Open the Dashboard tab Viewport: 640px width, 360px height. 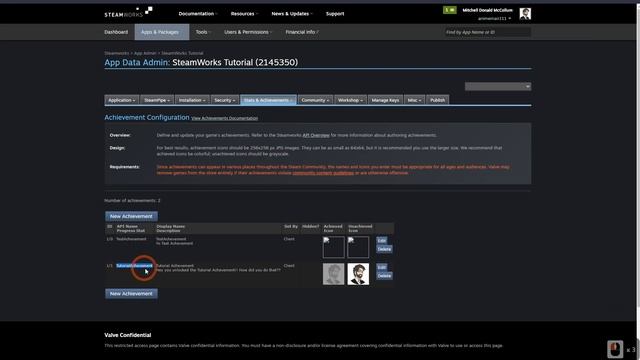click(116, 32)
